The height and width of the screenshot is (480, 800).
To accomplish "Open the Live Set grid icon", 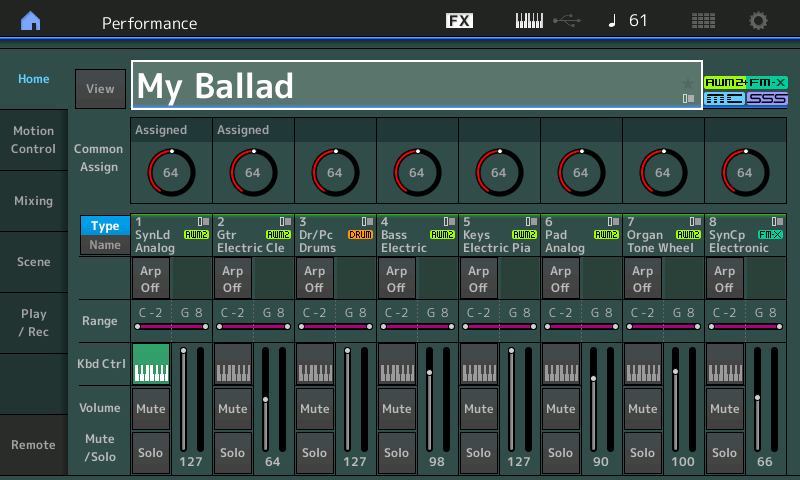I will [703, 21].
